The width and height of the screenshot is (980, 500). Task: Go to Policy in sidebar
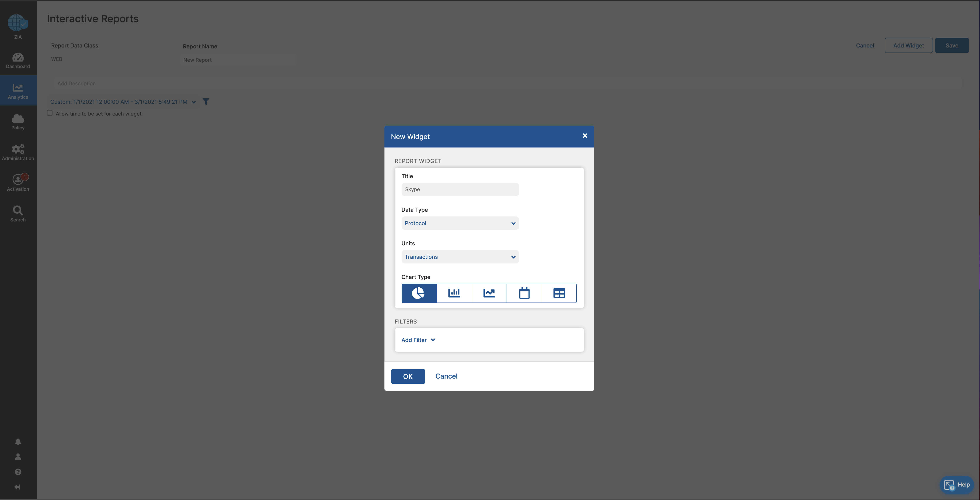tap(18, 122)
